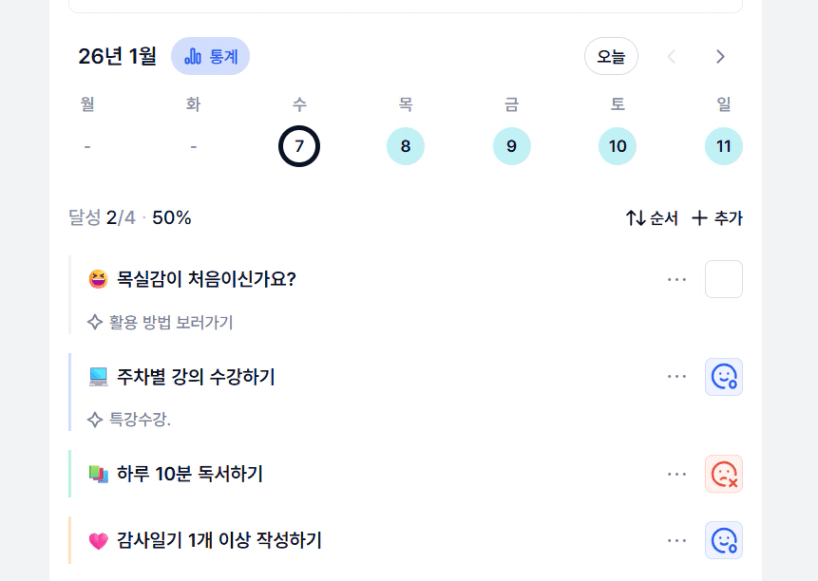Open more options for 주차별 강의 수강하기
818x581 pixels.
pos(677,377)
